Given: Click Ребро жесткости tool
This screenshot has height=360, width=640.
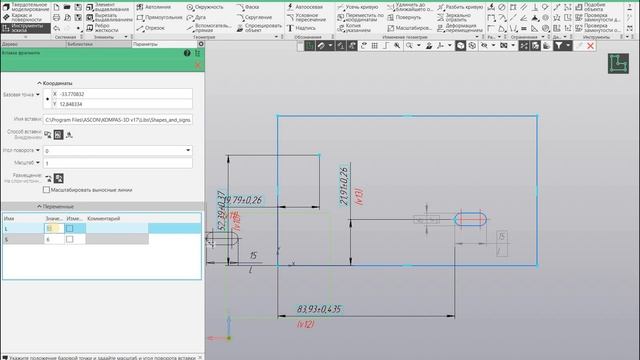Looking at the screenshot, I should tap(102, 28).
